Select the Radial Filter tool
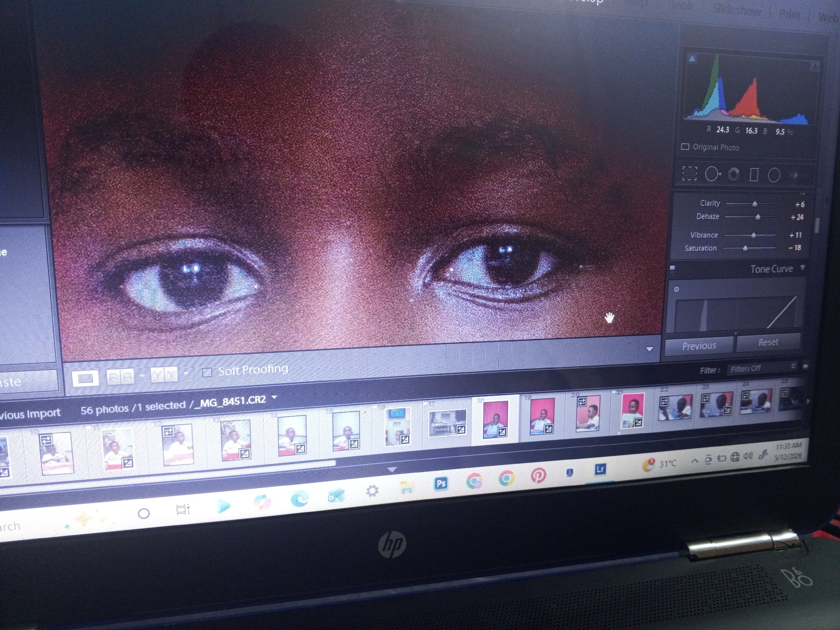 pyautogui.click(x=774, y=175)
